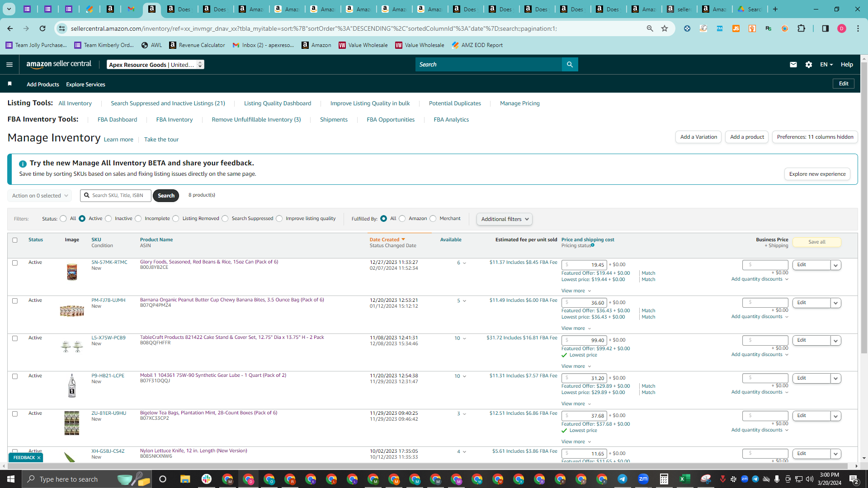Launch File Explorer from the taskbar
This screenshot has width=868, height=488.
click(x=185, y=479)
